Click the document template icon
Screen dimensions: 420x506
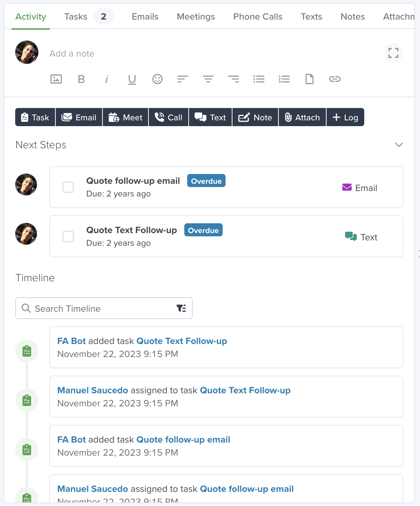click(x=310, y=79)
